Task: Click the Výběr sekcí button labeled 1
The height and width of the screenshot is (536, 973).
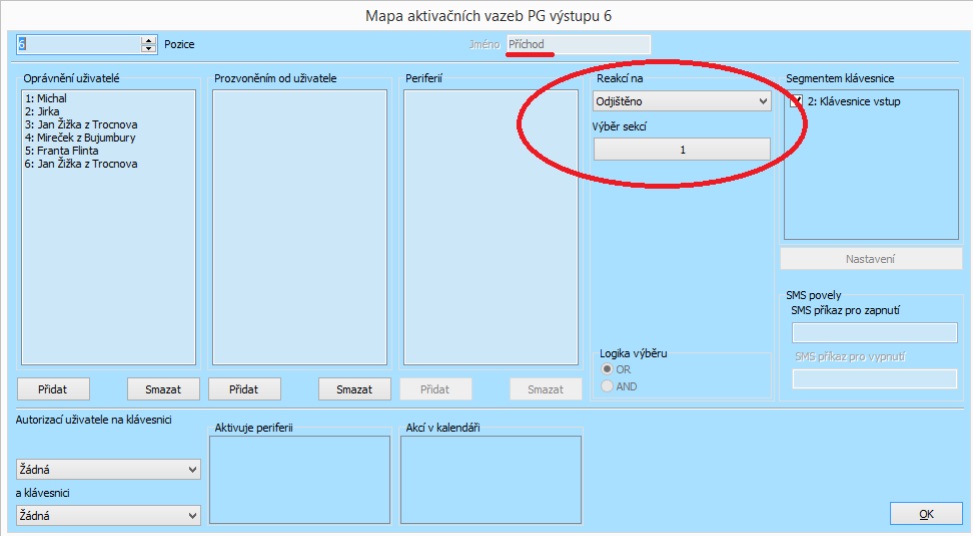Action: (682, 149)
